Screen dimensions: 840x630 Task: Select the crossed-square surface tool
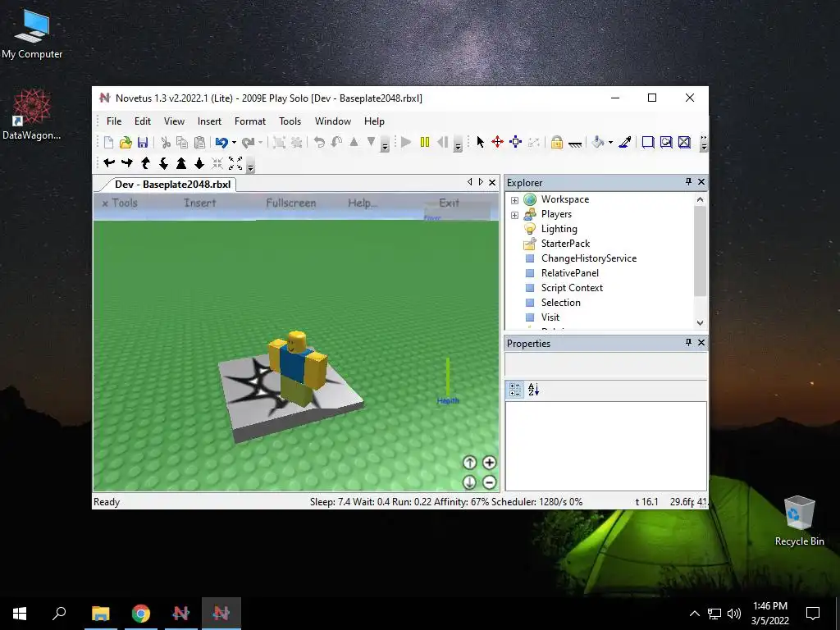coord(684,142)
